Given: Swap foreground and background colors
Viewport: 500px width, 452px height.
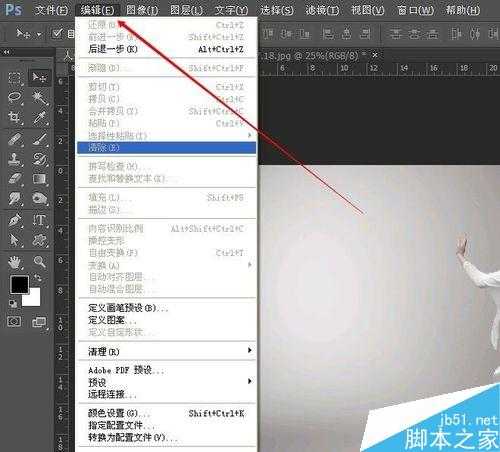Looking at the screenshot, I should (x=38, y=277).
